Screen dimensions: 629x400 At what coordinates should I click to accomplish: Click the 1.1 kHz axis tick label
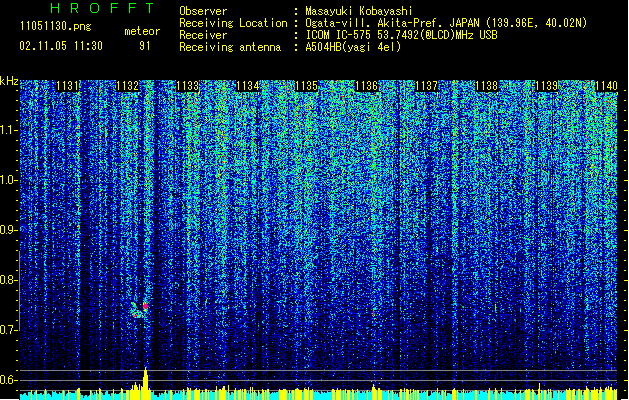pos(8,130)
